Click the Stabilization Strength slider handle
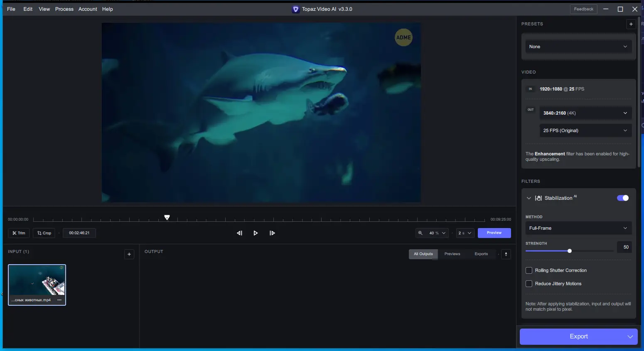Screen dimensions: 644x351 [x=570, y=251]
